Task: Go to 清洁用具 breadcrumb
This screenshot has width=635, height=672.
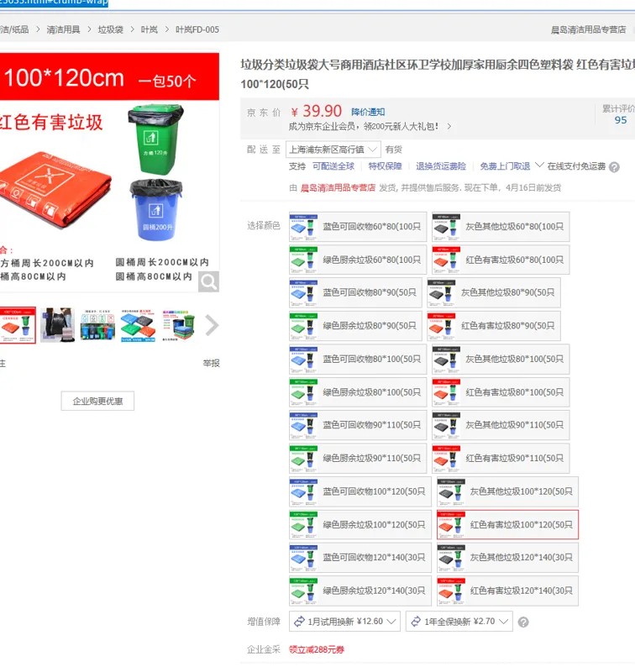Action: coord(63,29)
